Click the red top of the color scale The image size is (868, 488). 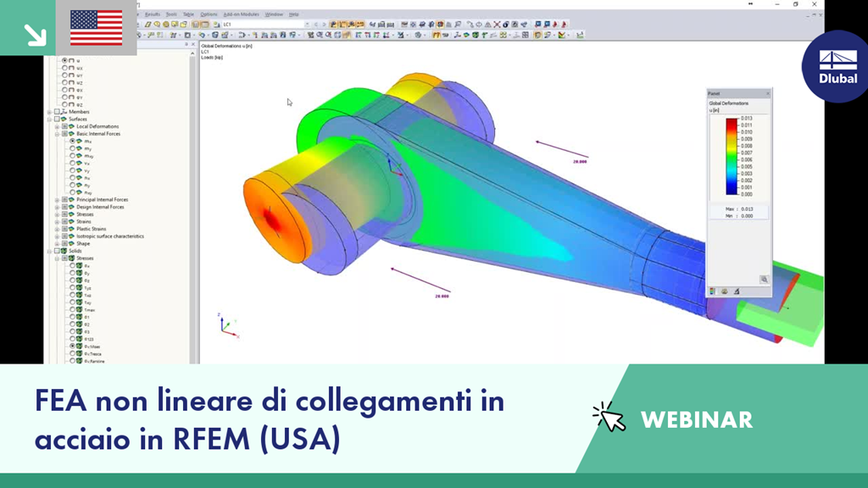(x=732, y=124)
